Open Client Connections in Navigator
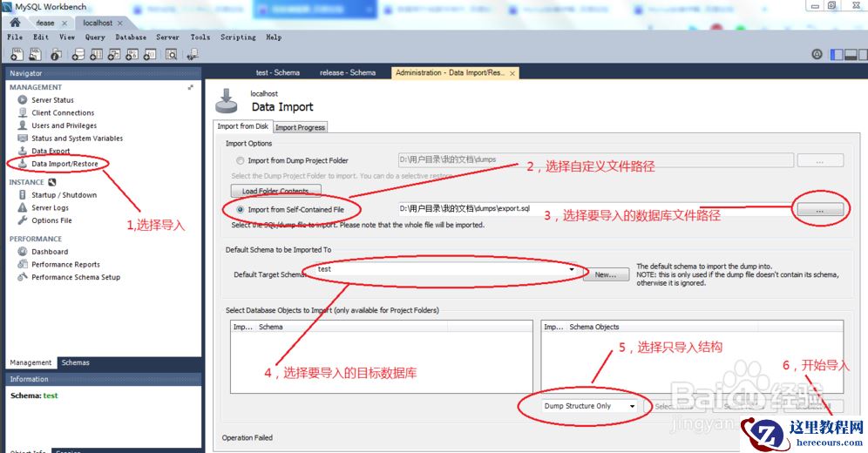 (63, 113)
